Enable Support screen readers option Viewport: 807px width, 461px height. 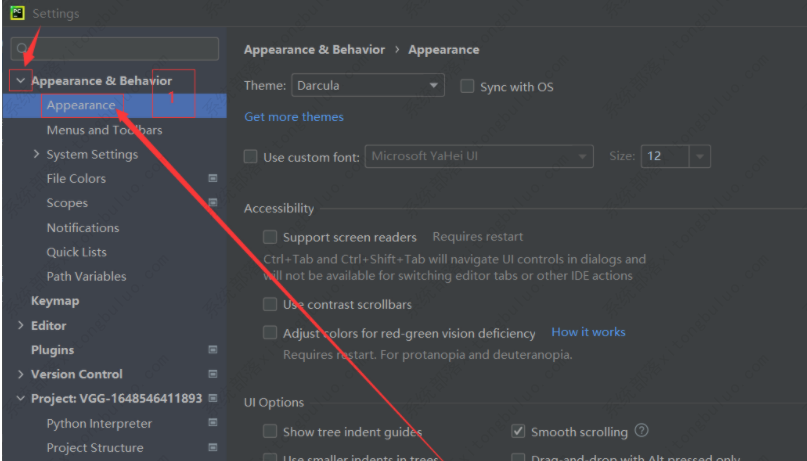(270, 237)
